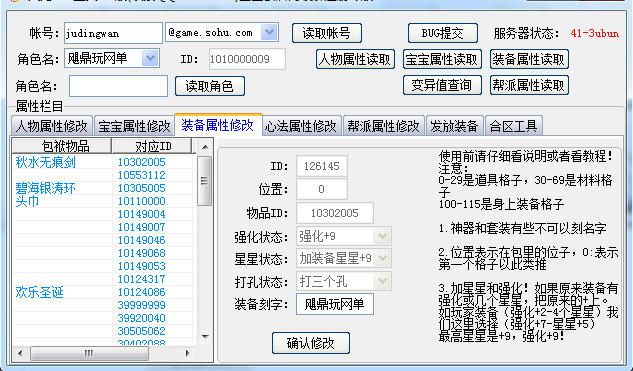Click the 对应ID column header
This screenshot has width=633, height=371.
click(152, 146)
